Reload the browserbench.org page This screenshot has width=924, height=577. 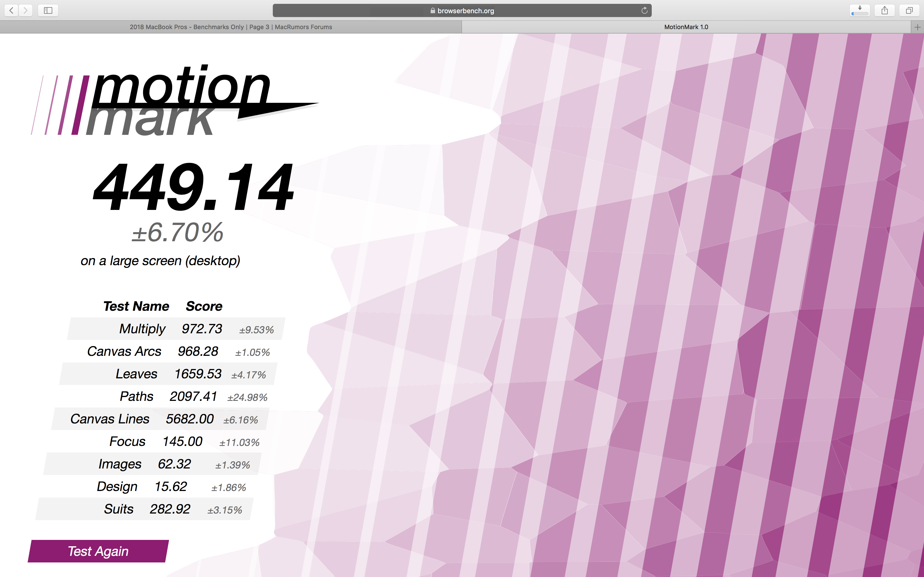tap(645, 10)
